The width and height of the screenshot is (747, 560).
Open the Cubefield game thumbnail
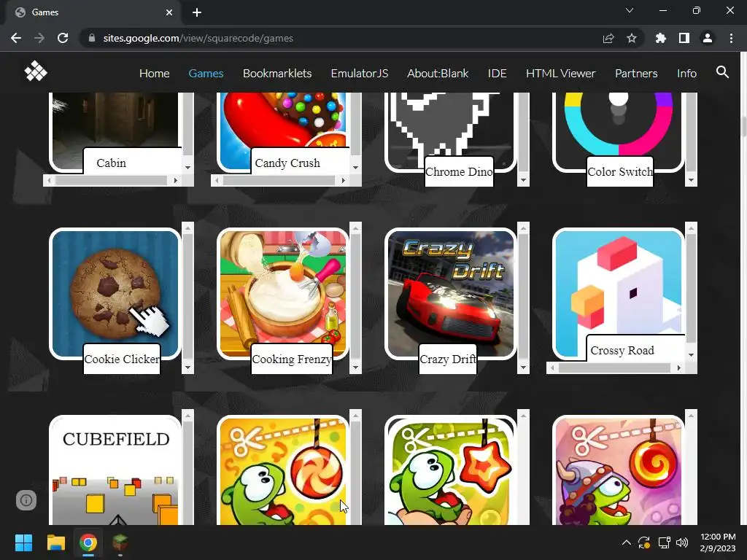point(115,470)
